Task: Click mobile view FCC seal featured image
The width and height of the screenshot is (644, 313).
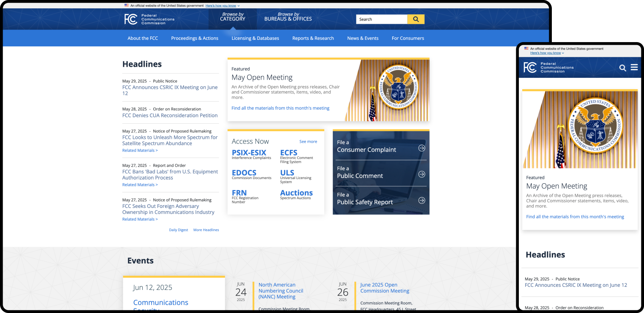Action: click(580, 129)
